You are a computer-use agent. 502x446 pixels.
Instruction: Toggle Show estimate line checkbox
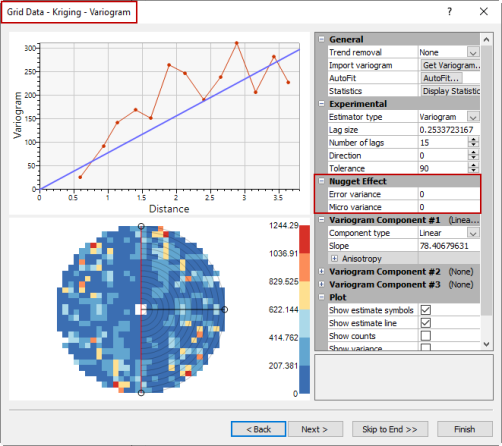[x=426, y=323]
